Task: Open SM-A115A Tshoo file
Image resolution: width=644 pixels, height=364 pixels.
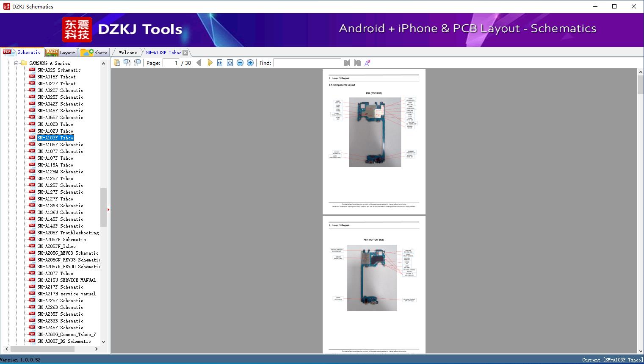Action: tap(55, 165)
